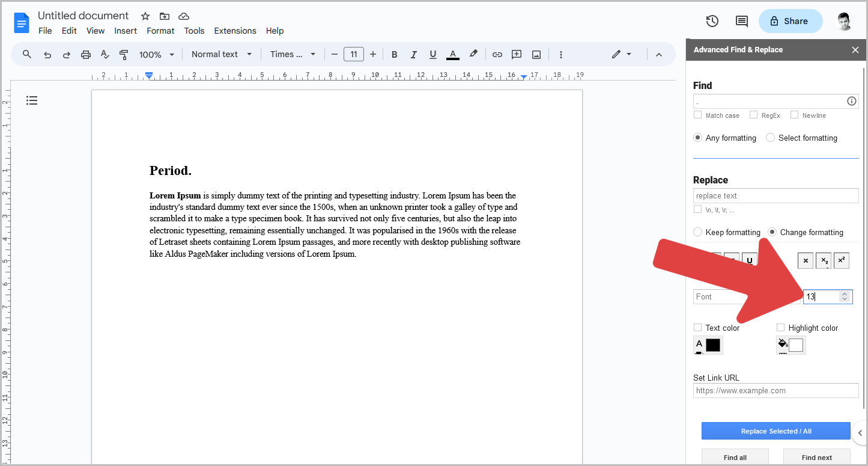Enable the Match case checkbox
Screen dimensions: 868x466
(x=697, y=115)
